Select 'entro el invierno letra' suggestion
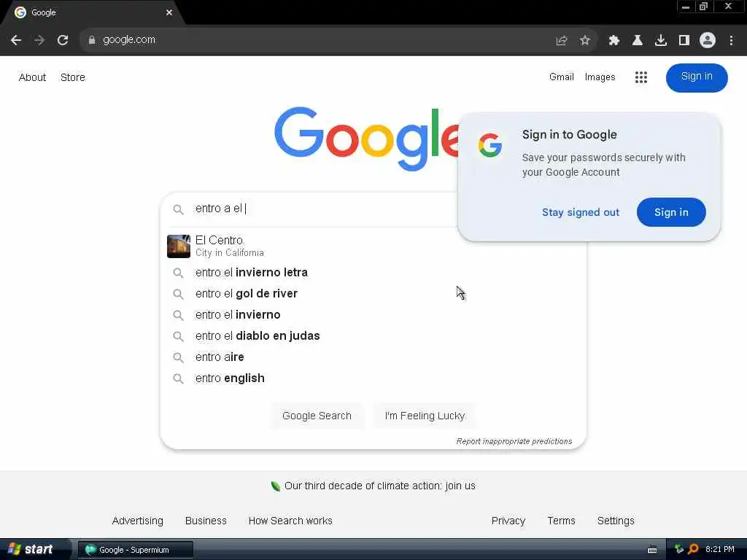 click(x=373, y=273)
